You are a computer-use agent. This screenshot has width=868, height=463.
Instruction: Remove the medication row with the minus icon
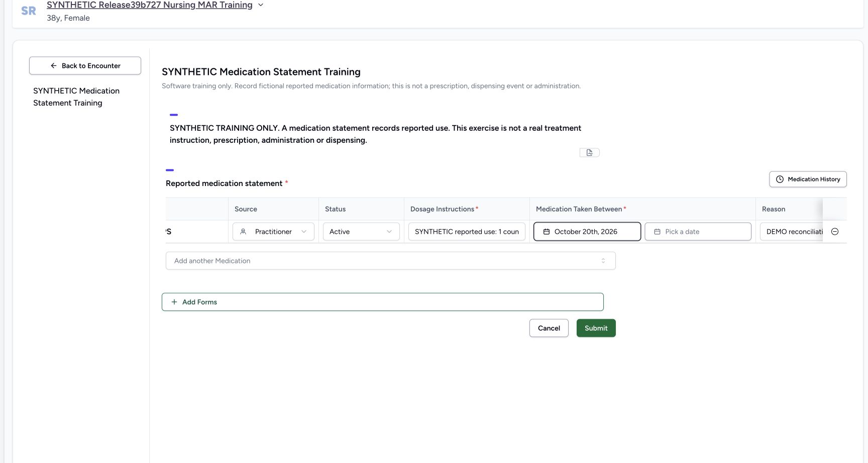tap(835, 232)
